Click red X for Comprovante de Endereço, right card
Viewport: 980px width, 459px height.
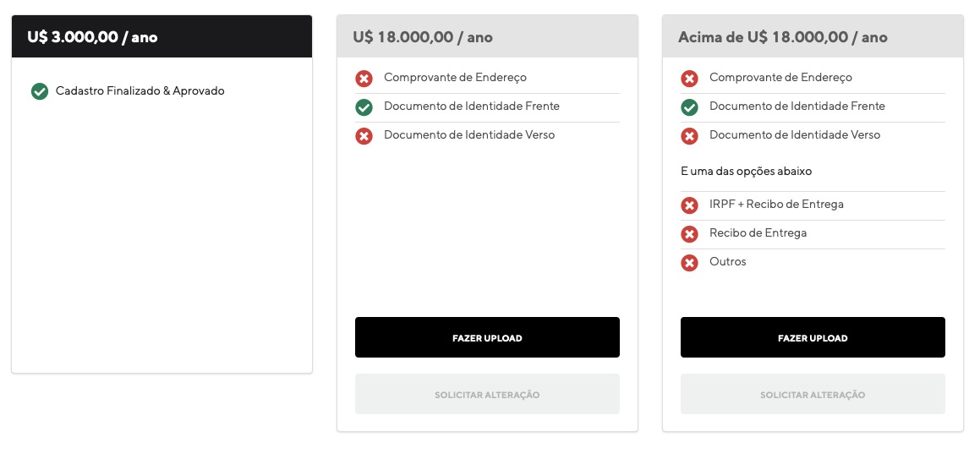[689, 78]
